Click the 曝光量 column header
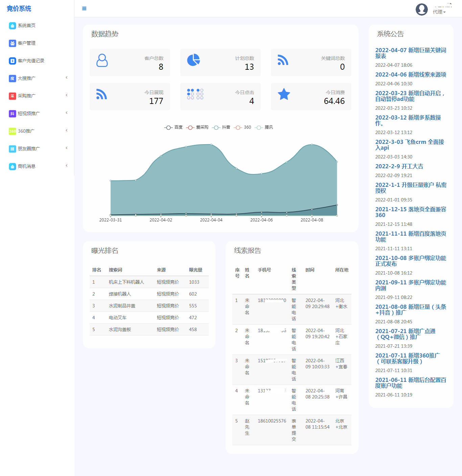462x476 pixels. click(x=195, y=270)
